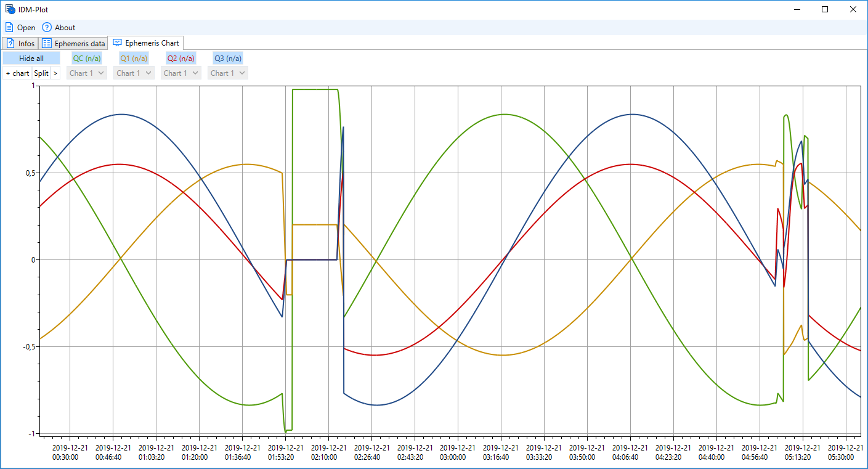Click the Ephemeris Chart monitor icon
The image size is (868, 469).
click(117, 43)
